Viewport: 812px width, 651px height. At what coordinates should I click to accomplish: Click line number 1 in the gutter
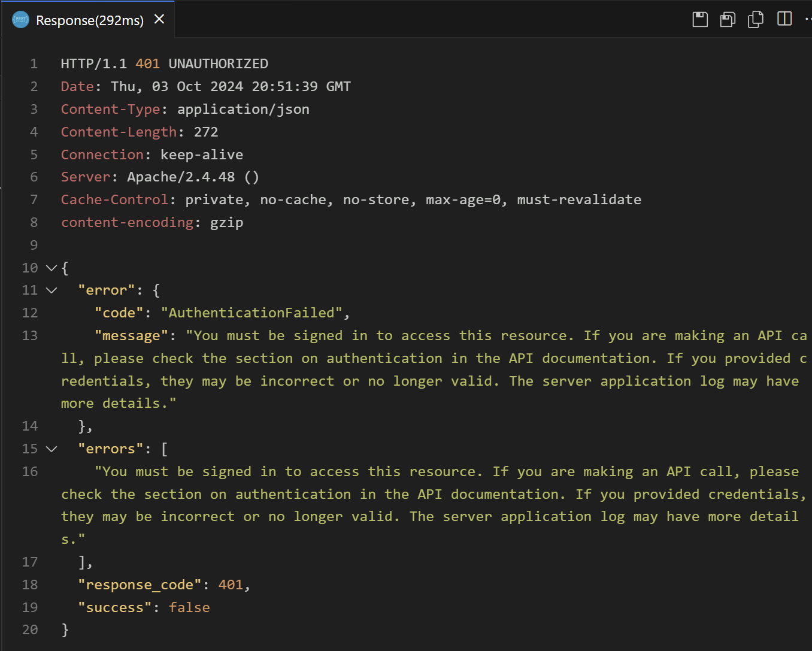click(x=34, y=63)
